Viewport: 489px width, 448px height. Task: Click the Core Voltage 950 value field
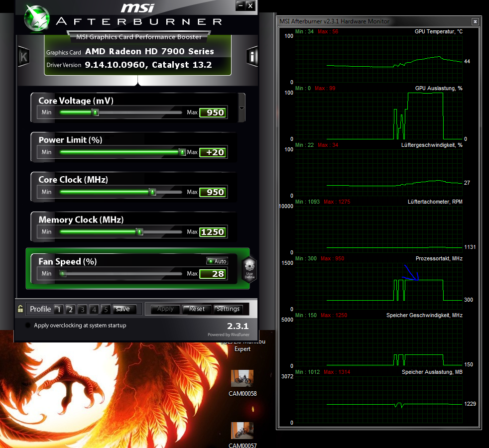pos(213,112)
